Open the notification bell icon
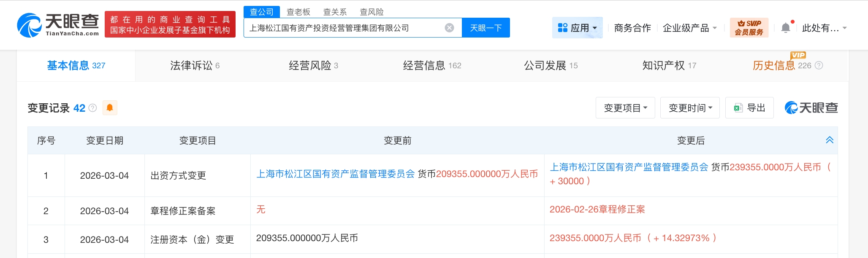Viewport: 868px width, 258px height. (x=785, y=28)
